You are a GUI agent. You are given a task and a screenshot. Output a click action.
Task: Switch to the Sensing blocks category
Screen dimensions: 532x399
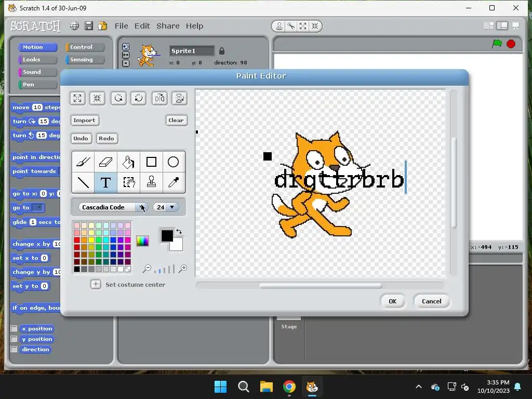[x=85, y=60]
